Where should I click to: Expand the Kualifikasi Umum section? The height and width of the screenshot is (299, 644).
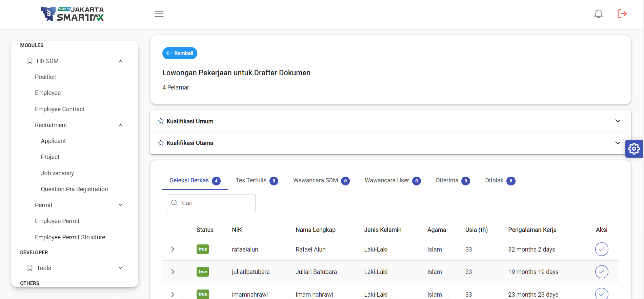click(618, 121)
